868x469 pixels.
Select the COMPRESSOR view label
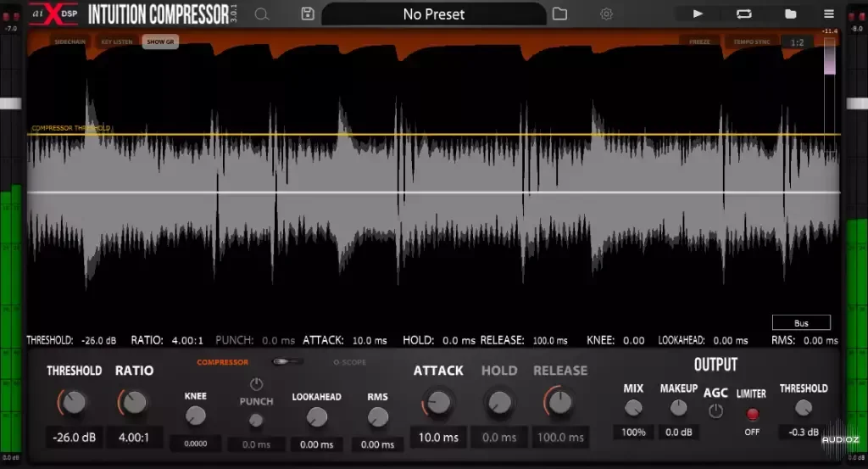tap(223, 362)
